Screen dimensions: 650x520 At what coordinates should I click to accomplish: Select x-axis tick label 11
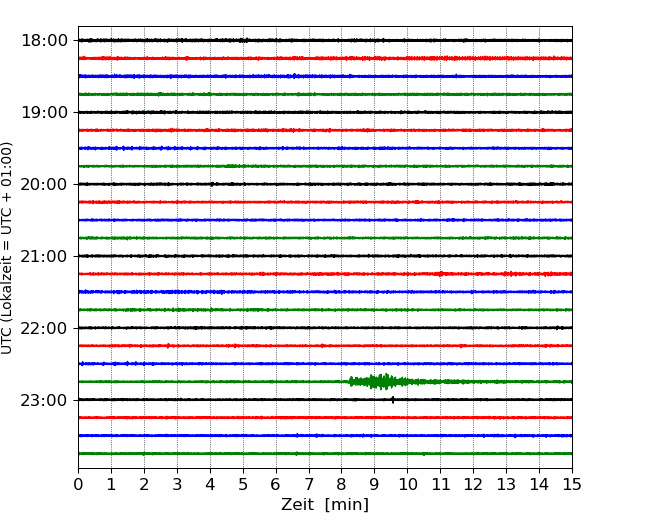pyautogui.click(x=441, y=484)
